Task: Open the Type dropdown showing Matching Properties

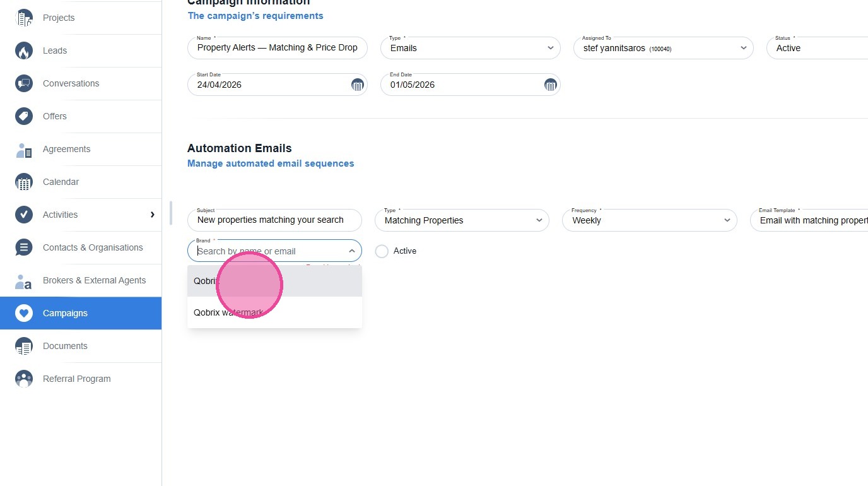Action: pos(462,220)
